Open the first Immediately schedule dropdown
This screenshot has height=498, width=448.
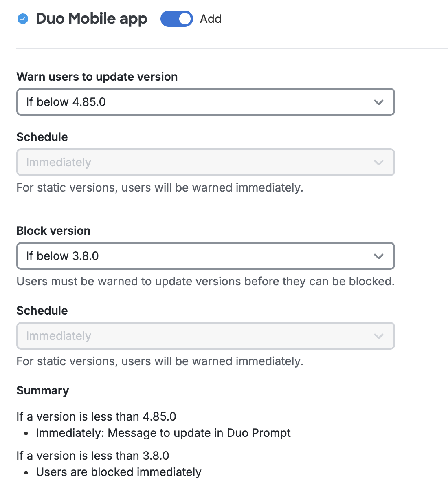click(205, 162)
